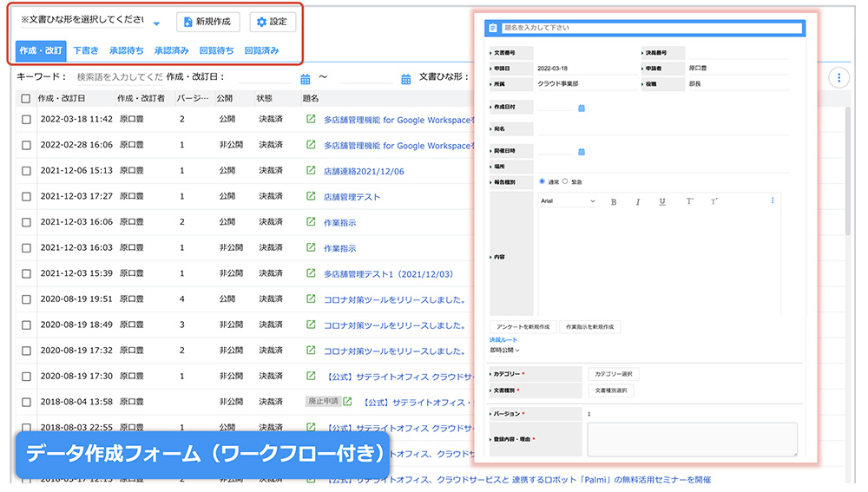This screenshot has height=492, width=868.
Task: Click アンケートを新規作成 button
Action: pos(523,327)
